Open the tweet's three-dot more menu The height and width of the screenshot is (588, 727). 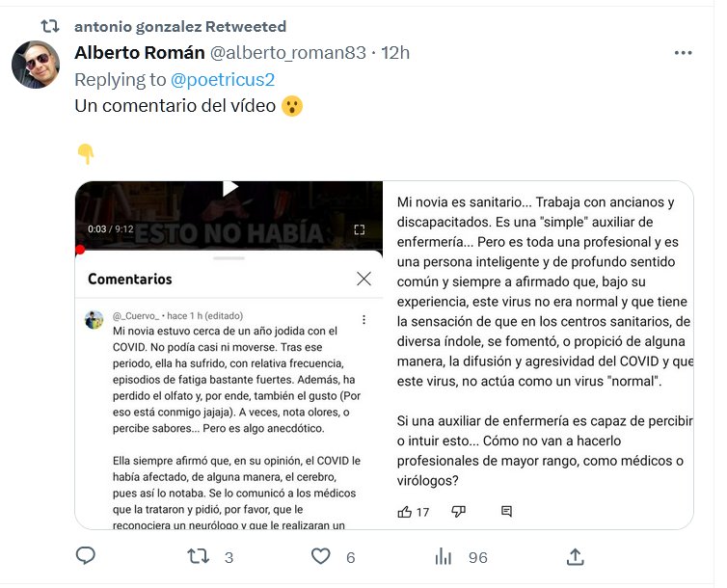click(683, 53)
